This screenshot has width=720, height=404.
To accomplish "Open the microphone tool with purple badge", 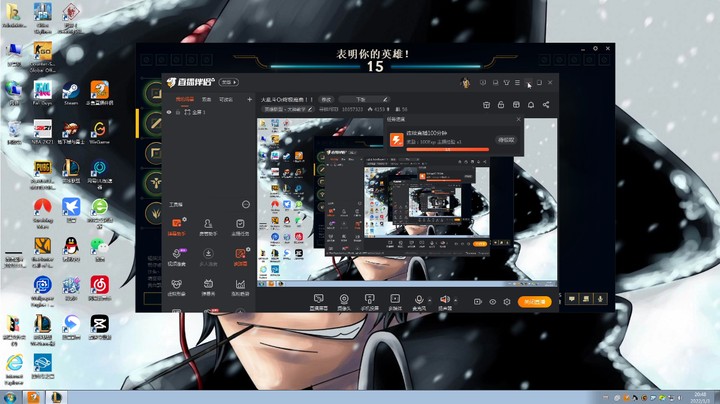I will coord(176,257).
